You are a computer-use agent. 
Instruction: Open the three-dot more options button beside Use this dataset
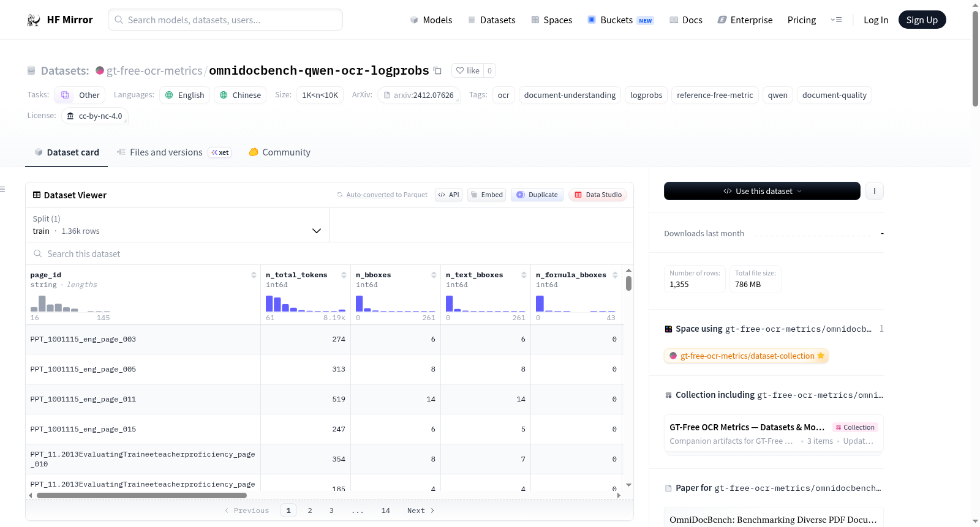[874, 191]
